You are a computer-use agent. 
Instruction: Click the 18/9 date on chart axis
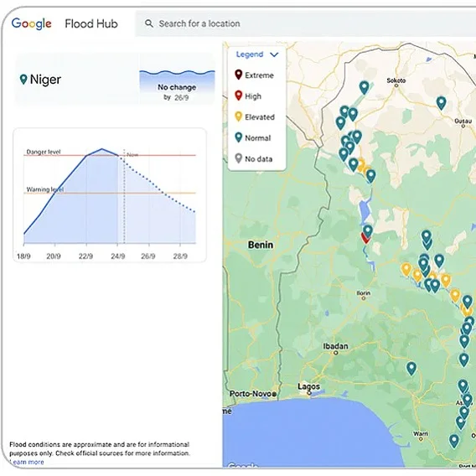(x=23, y=256)
